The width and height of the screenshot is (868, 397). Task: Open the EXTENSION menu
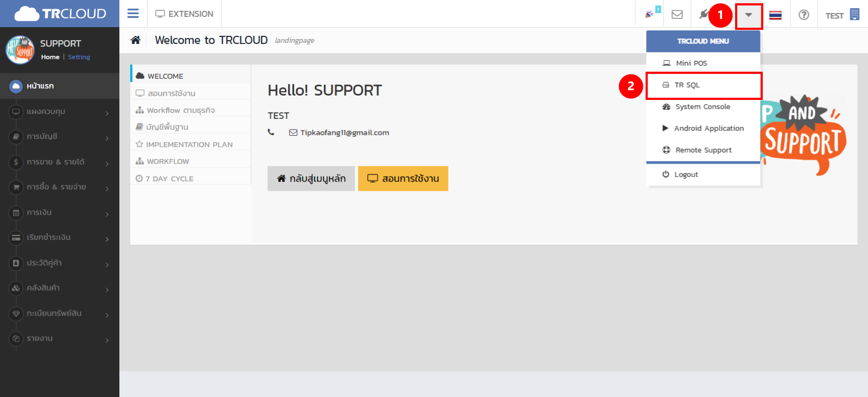[184, 14]
